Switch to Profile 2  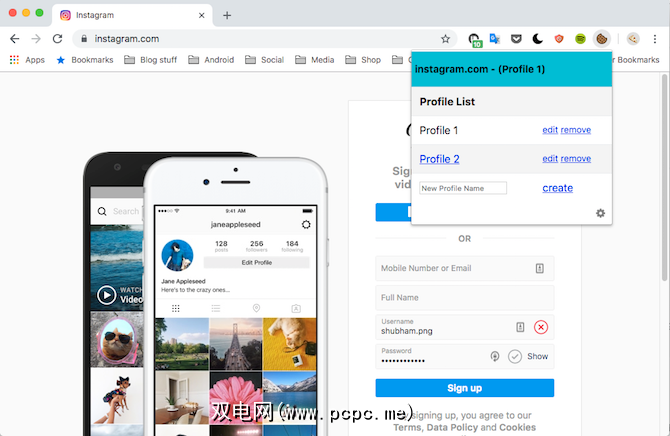pos(439,159)
